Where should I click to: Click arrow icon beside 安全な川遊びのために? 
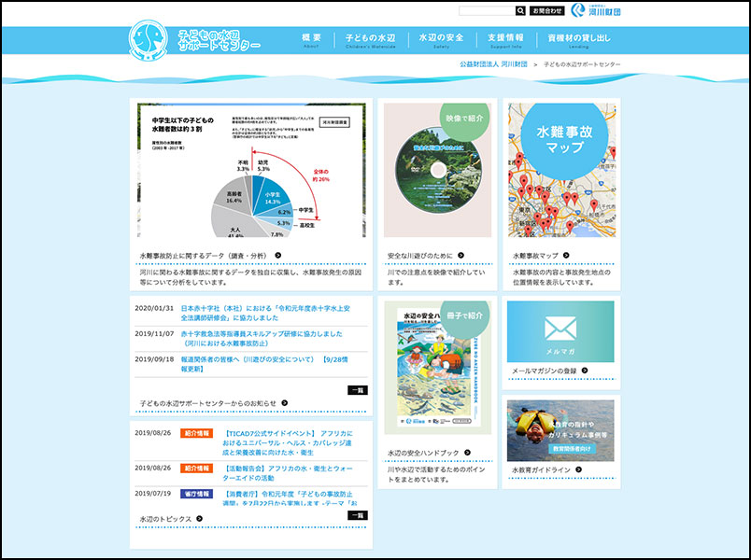(x=461, y=255)
